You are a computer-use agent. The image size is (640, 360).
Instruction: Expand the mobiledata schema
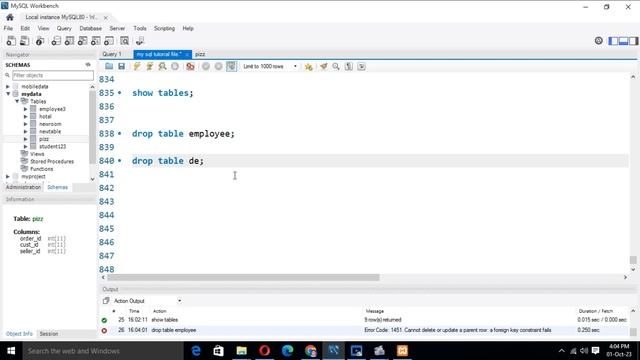[x=8, y=87]
